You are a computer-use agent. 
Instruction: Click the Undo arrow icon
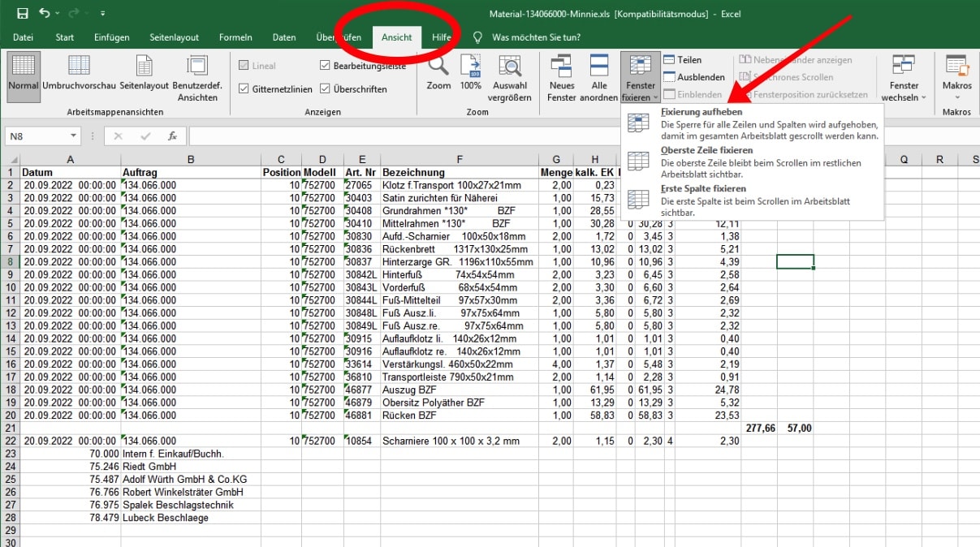click(x=44, y=14)
